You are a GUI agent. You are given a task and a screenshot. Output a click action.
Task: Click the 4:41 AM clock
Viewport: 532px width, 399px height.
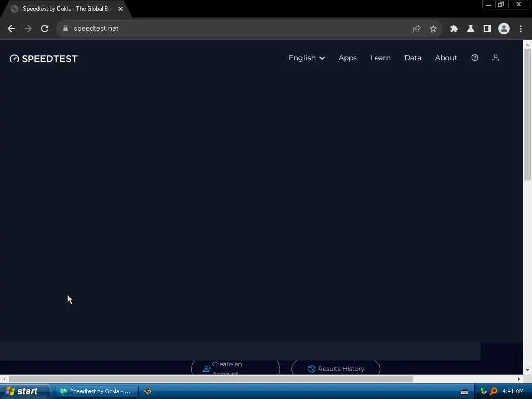513,391
